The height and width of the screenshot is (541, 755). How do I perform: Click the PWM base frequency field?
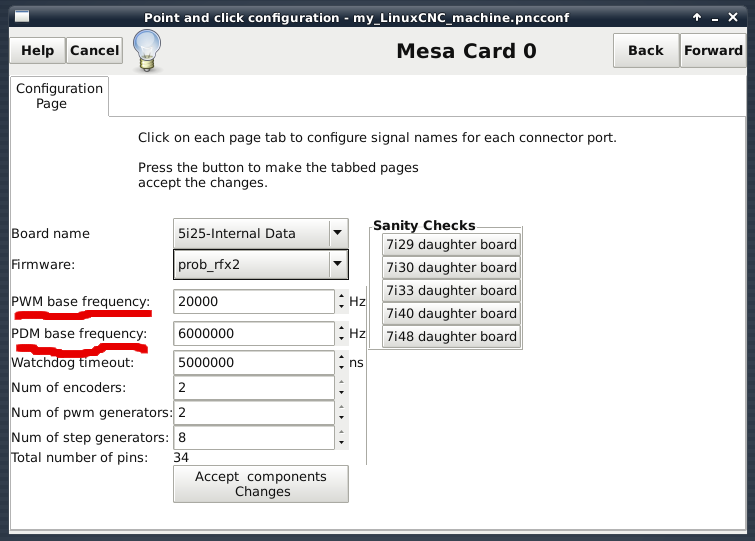point(253,302)
